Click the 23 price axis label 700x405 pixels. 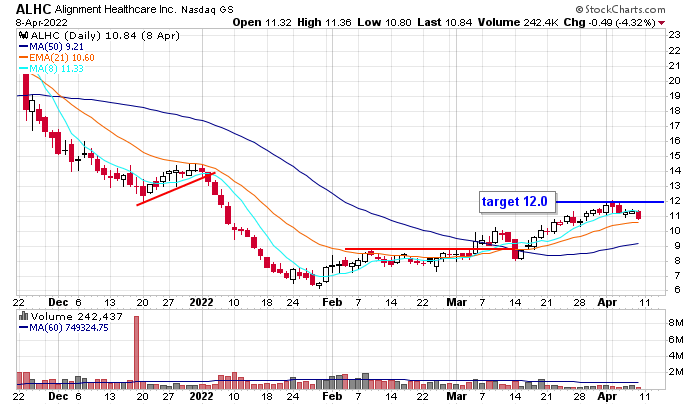[x=675, y=35]
